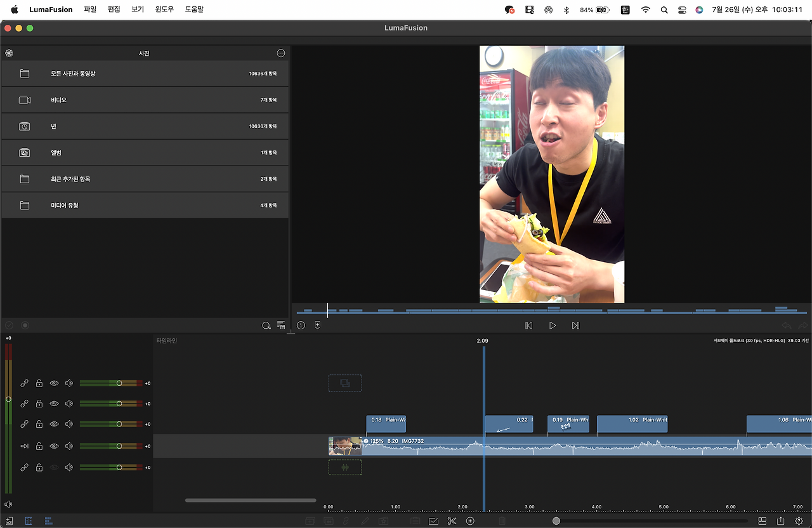Open macOS Control Center

(682, 10)
